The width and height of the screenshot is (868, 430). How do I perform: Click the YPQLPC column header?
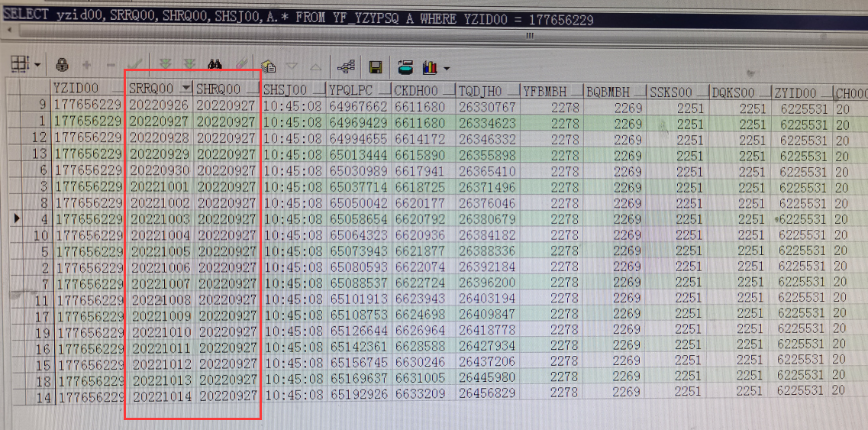(x=359, y=90)
